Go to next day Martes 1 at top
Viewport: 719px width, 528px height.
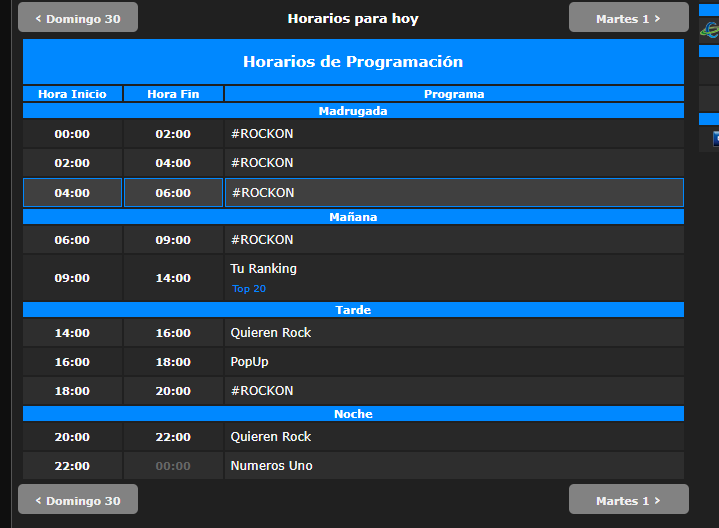(x=628, y=18)
